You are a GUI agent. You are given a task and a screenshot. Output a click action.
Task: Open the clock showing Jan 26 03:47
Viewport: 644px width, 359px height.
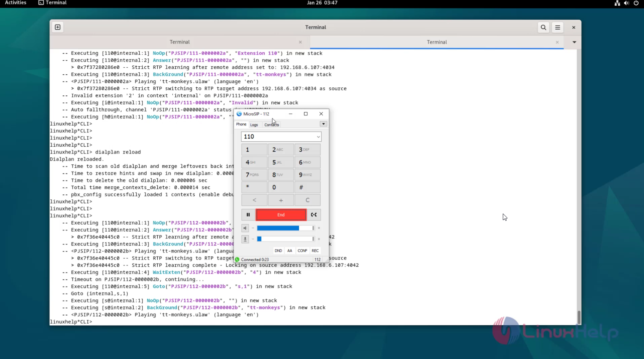coord(322,3)
